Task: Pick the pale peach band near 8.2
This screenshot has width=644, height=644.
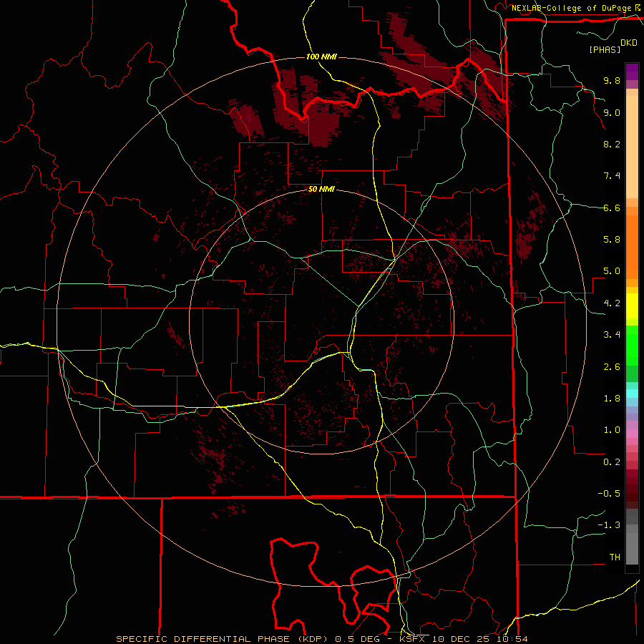Action: 632,147
